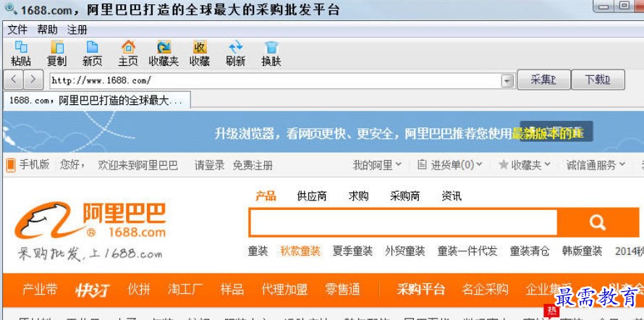Click the orange search magnifier button

[597, 222]
